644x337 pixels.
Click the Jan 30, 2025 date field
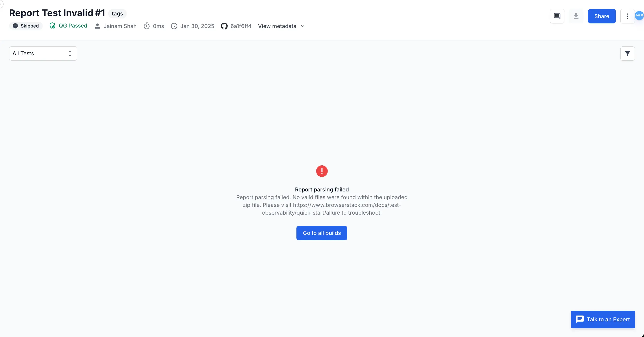coord(197,26)
